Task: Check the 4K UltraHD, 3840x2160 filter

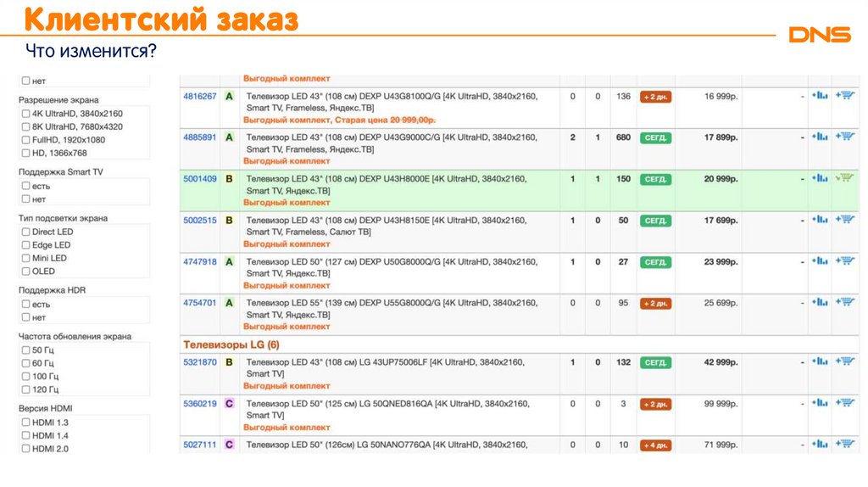Action: click(25, 114)
